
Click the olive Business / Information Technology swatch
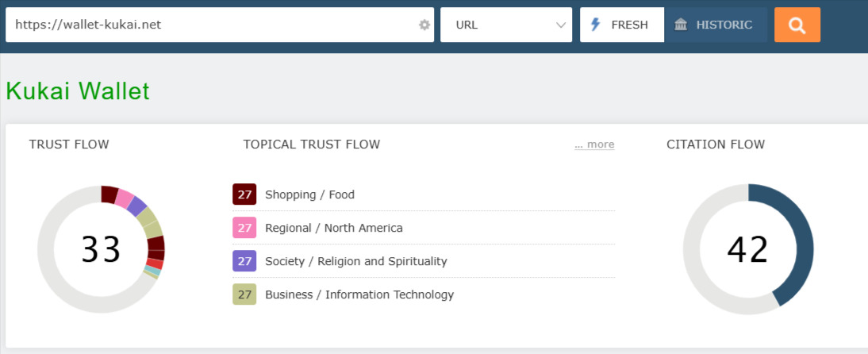click(x=244, y=294)
